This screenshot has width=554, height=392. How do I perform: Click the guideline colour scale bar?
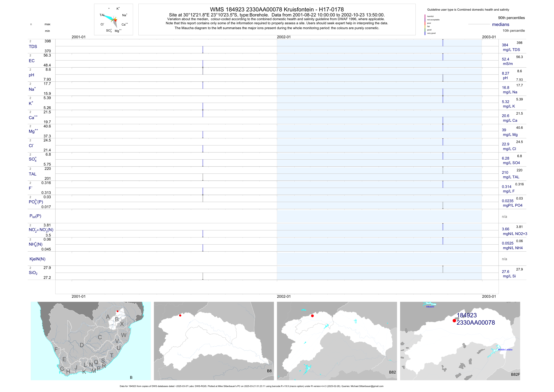point(425,25)
